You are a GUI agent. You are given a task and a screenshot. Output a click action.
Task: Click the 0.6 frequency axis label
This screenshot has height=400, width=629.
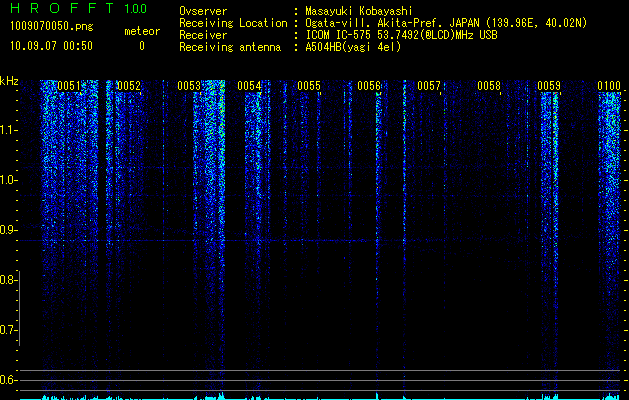click(8, 380)
